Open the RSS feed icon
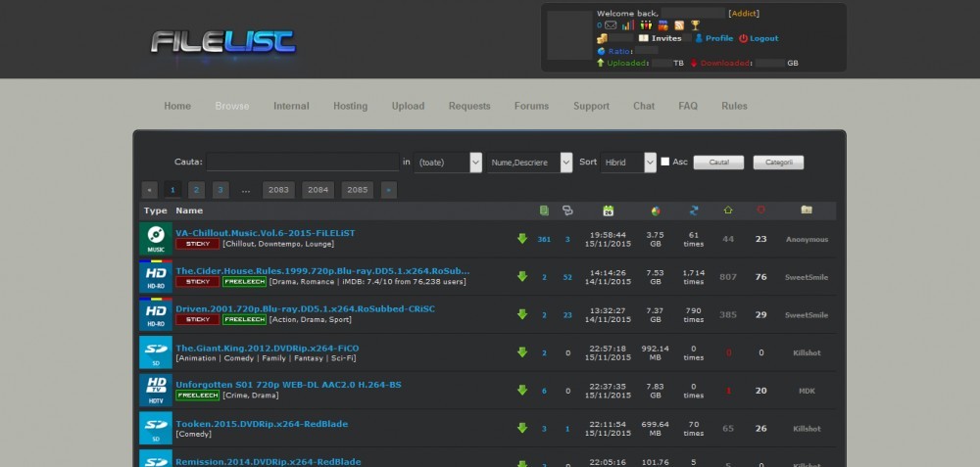The width and height of the screenshot is (980, 467). point(679,25)
